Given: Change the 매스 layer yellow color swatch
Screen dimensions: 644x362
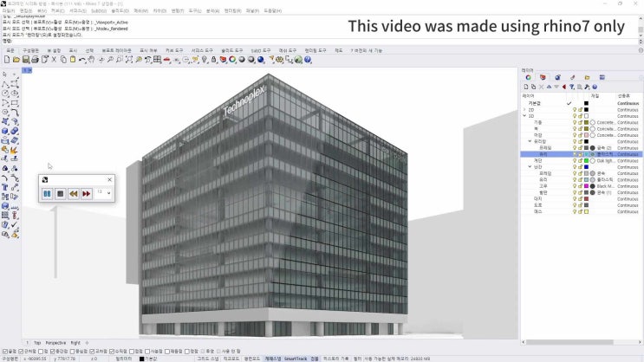Looking at the screenshot, I should (587, 211).
